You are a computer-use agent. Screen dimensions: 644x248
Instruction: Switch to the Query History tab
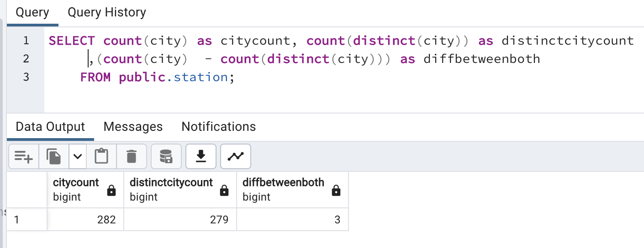point(107,12)
